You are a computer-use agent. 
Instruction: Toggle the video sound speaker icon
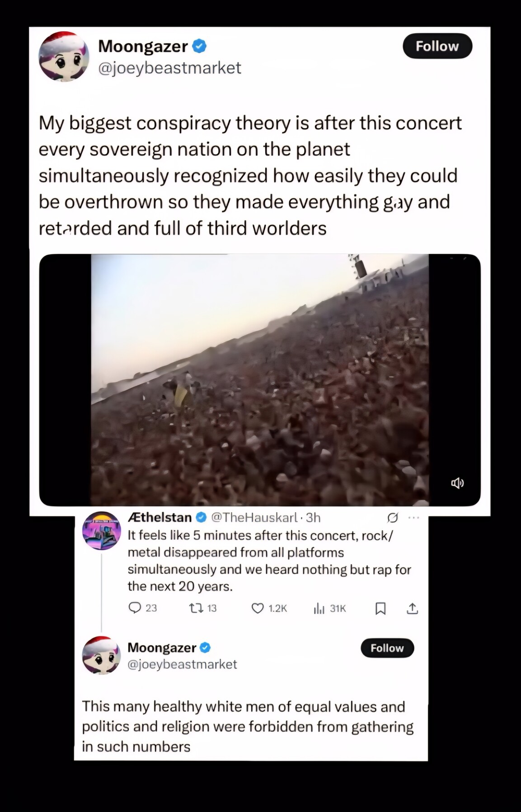457,483
